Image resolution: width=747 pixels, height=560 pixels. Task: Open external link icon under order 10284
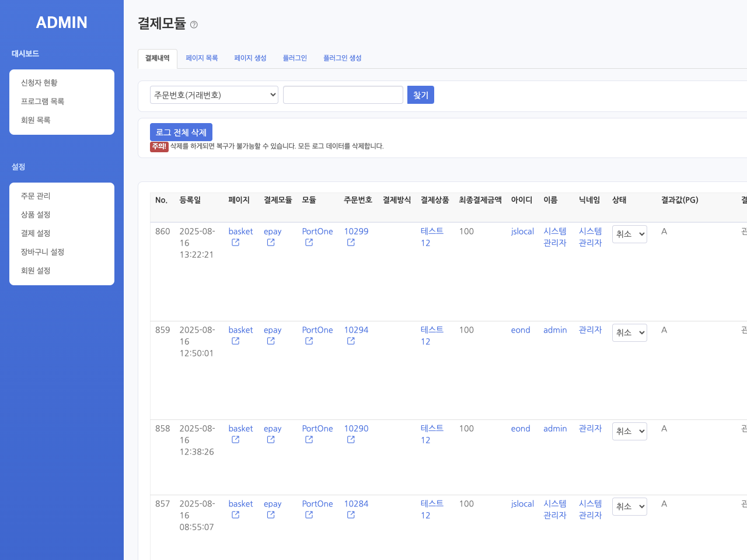pos(351,515)
